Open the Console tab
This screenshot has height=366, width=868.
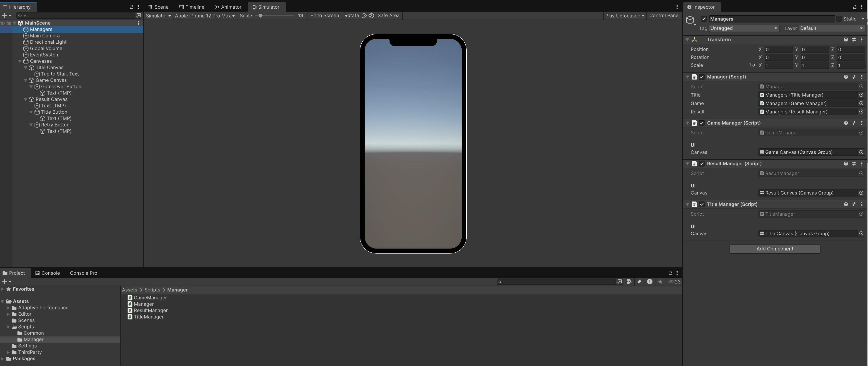[48, 273]
